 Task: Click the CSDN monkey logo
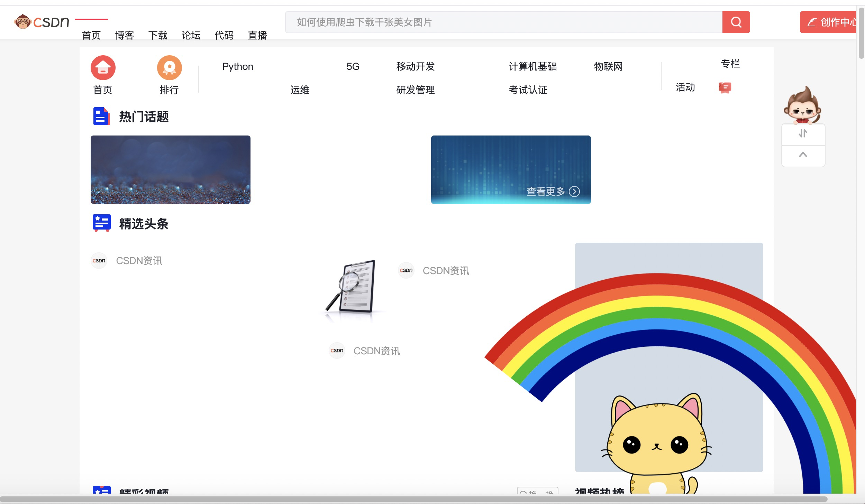click(23, 22)
